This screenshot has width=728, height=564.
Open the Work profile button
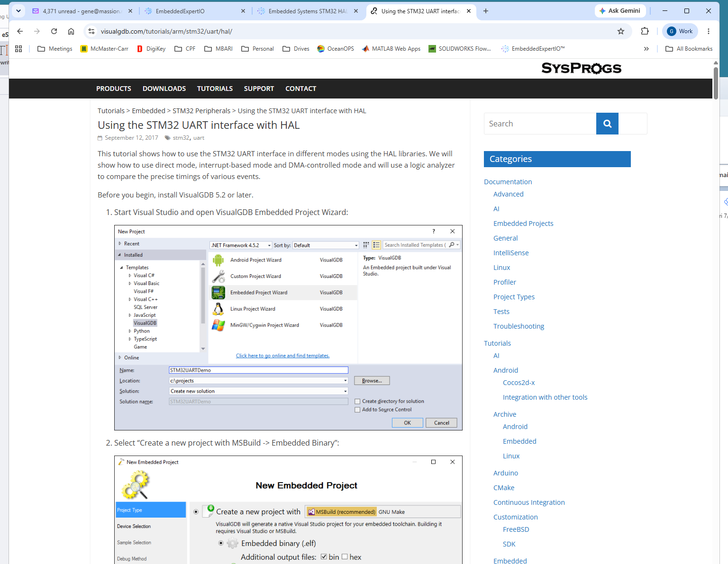point(680,31)
